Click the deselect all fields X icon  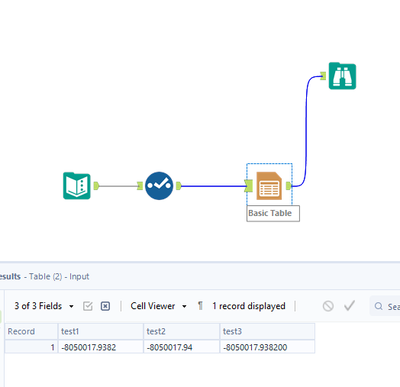click(105, 306)
